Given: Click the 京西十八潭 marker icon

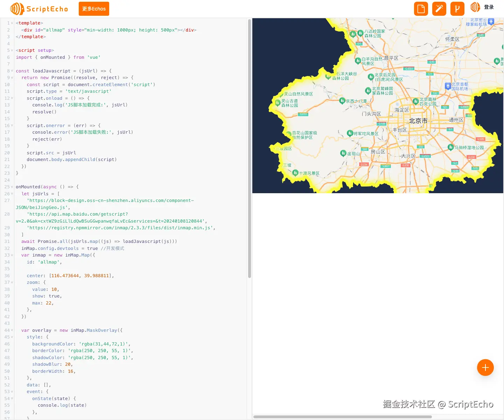Looking at the screenshot, I should click(x=342, y=101).
